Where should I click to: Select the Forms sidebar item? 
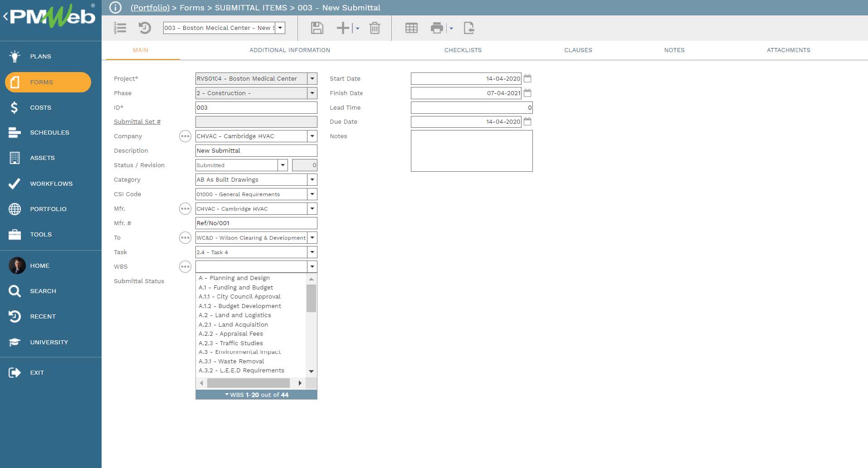41,82
